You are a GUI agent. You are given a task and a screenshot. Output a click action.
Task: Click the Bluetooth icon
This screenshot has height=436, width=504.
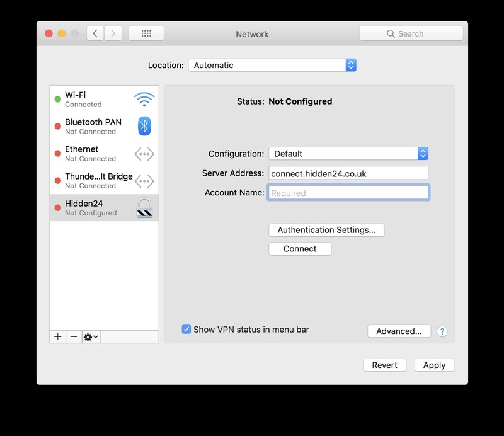pyautogui.click(x=144, y=126)
